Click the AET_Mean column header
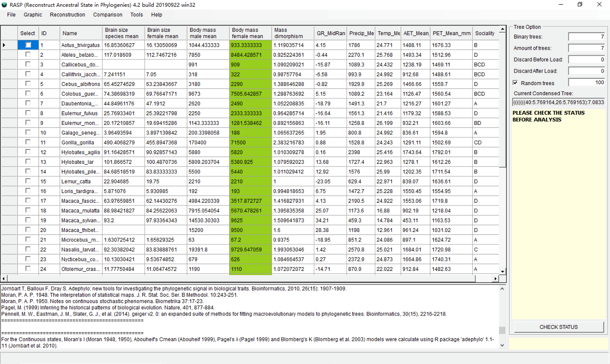The height and width of the screenshot is (364, 610). (x=416, y=33)
